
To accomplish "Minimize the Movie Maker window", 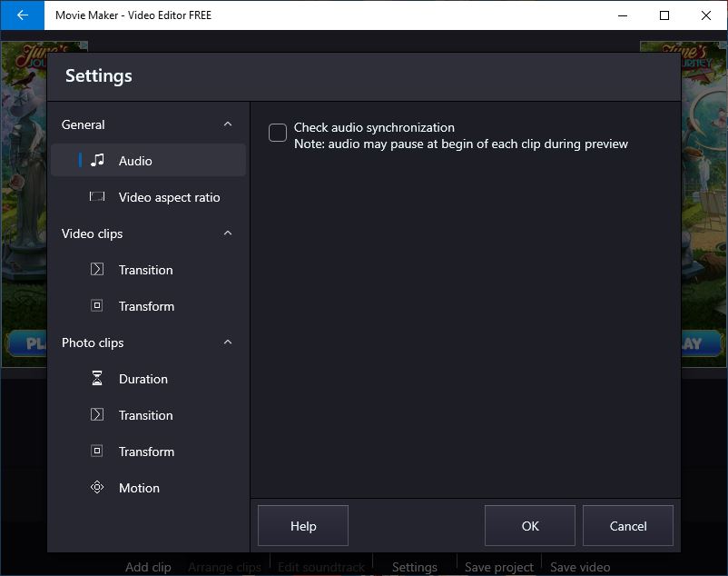I will click(x=623, y=15).
